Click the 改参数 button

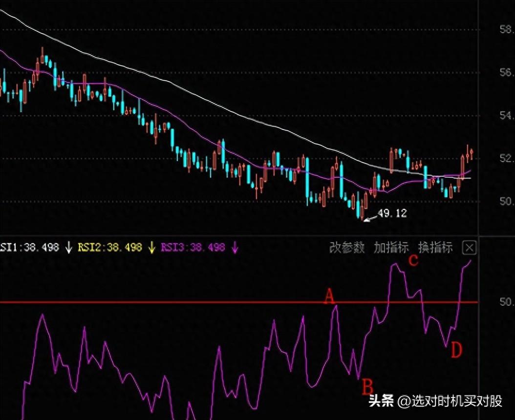pos(347,248)
